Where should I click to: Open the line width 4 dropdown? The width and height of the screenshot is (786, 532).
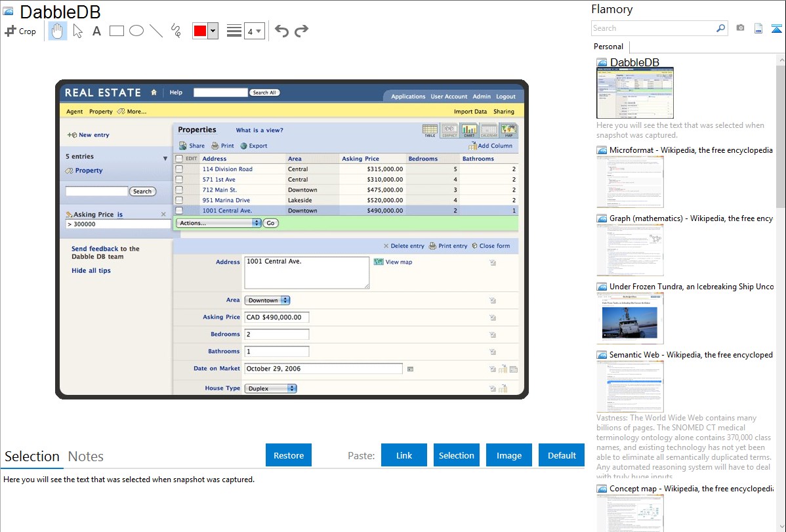point(255,31)
